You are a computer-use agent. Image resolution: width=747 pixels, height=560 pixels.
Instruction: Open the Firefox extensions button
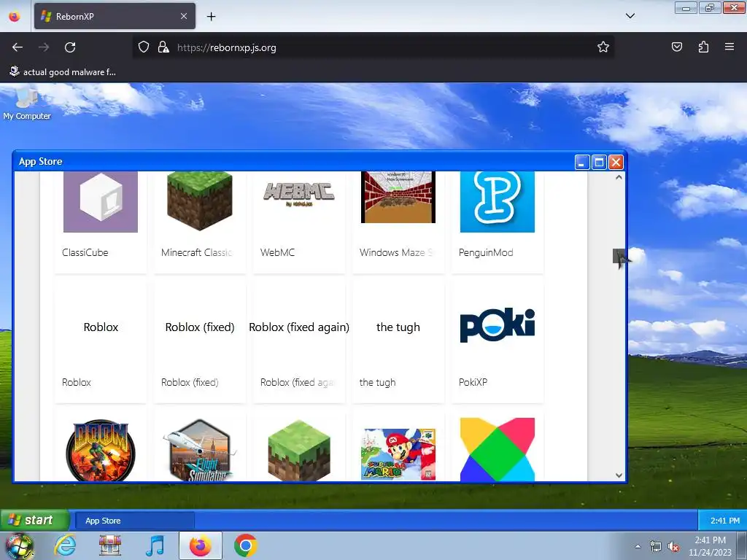pyautogui.click(x=703, y=47)
